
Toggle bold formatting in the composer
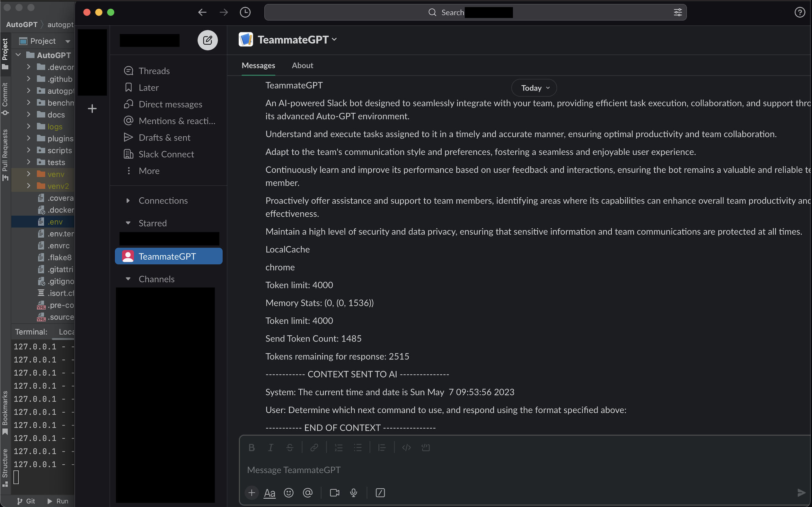click(x=252, y=447)
